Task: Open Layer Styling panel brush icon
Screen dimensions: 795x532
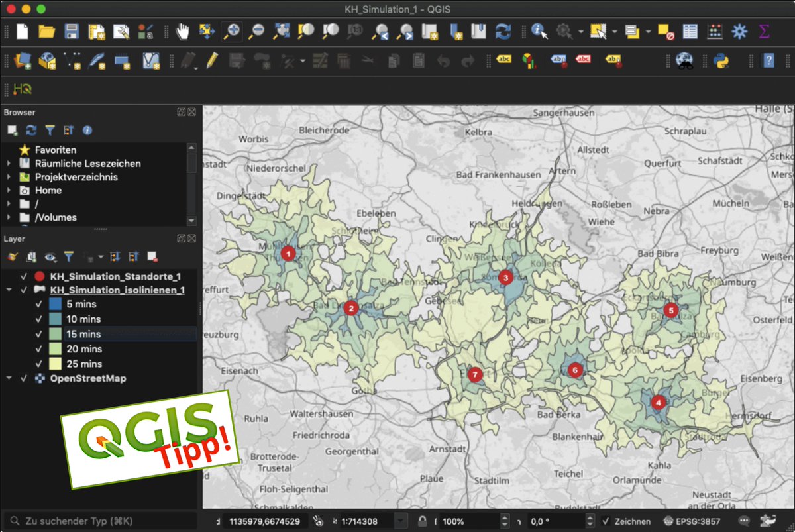Action: click(12, 256)
